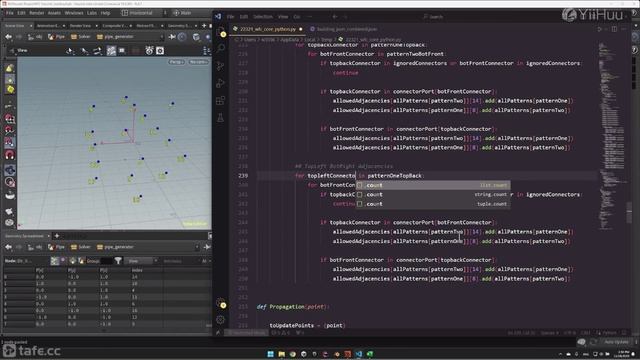640x360 pixels.
Task: Open Houdini Horizontal desktop dropdown
Action: (143, 13)
